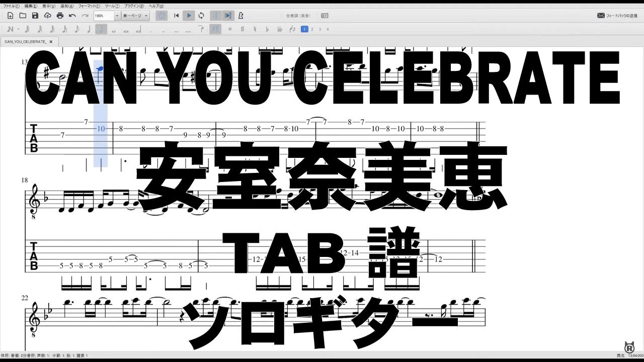Select the blue highlighted note on the staff

(x=101, y=69)
